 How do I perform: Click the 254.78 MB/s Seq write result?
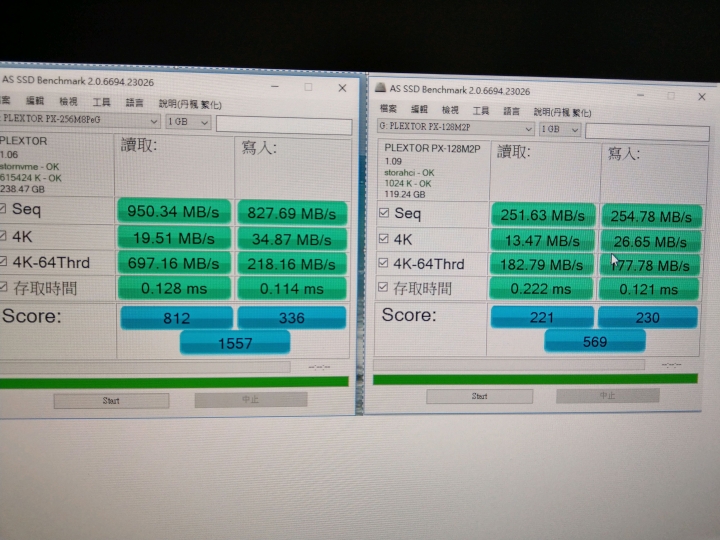[652, 216]
